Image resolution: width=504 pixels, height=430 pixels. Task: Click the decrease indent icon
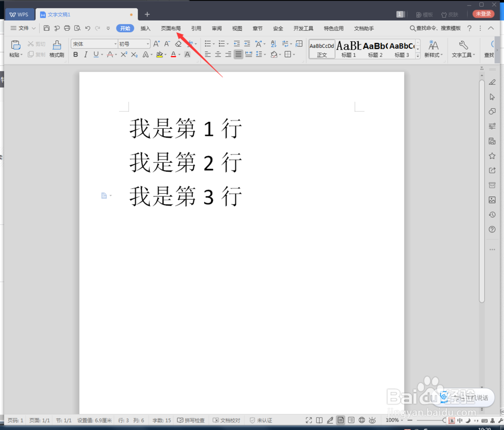coord(236,44)
